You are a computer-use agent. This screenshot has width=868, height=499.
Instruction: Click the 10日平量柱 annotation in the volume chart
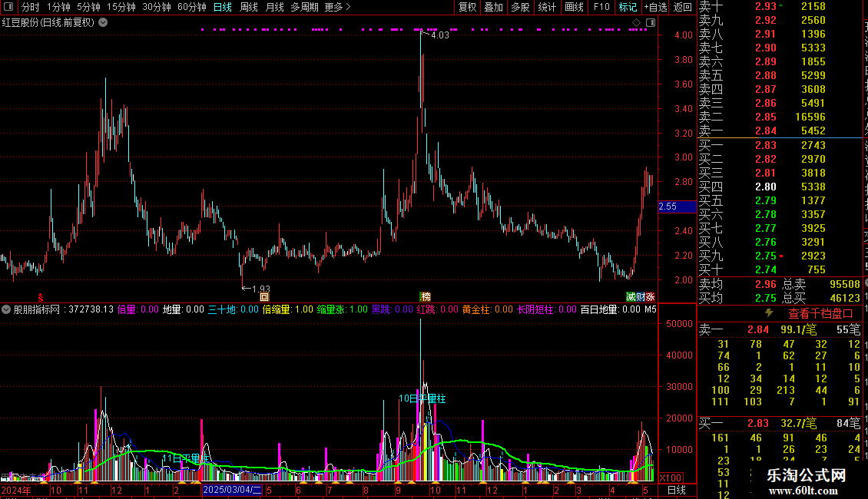pos(422,398)
